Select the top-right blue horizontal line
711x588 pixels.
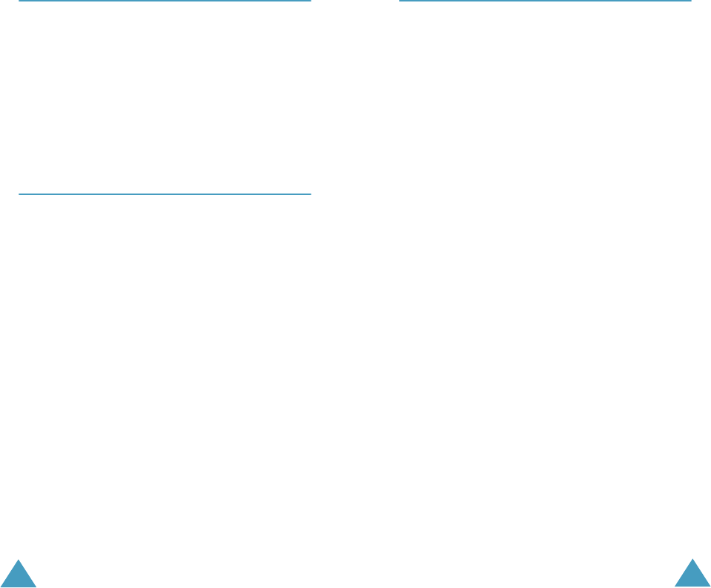[x=545, y=1]
